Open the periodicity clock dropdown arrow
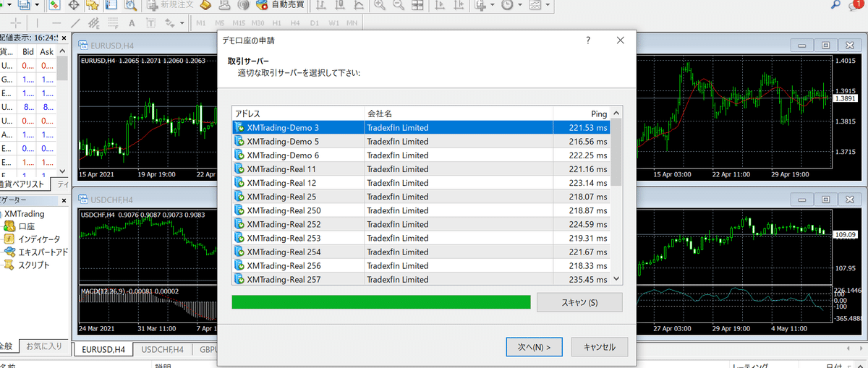 coord(519,5)
